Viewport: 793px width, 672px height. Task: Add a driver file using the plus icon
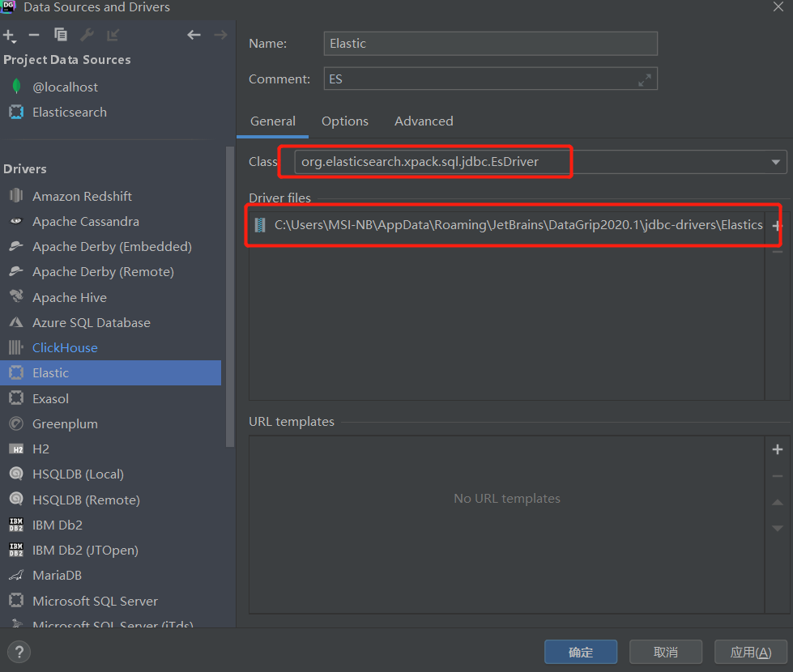point(777,225)
